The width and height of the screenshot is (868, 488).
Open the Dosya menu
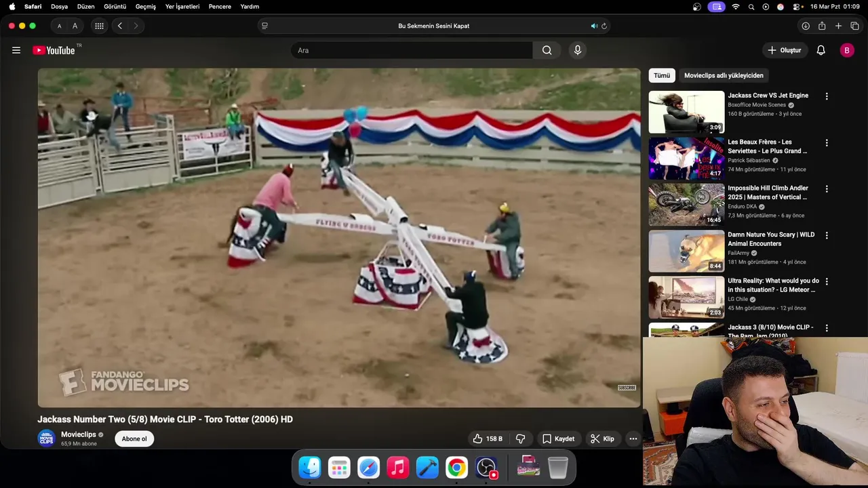click(x=60, y=7)
